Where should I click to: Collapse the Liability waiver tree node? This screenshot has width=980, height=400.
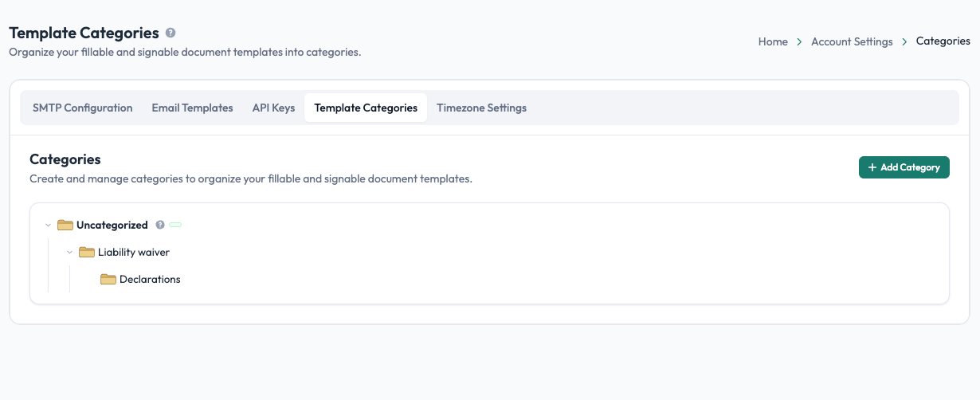coord(69,253)
